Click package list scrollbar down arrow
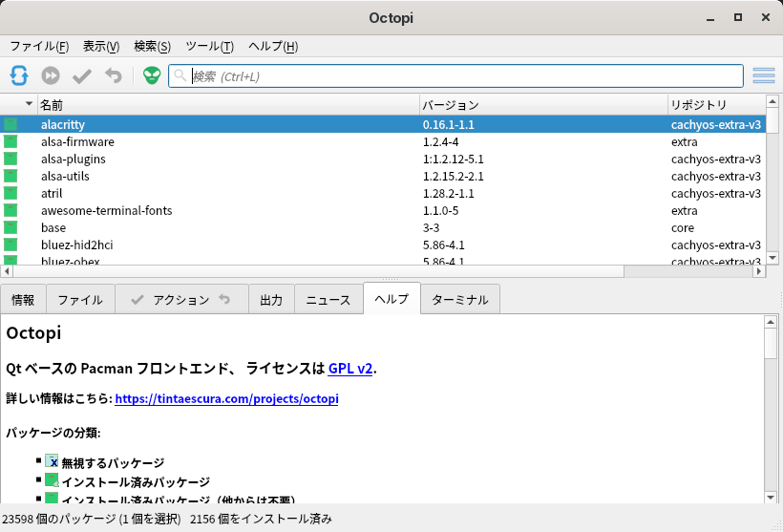The image size is (783, 532). pyautogui.click(x=772, y=258)
